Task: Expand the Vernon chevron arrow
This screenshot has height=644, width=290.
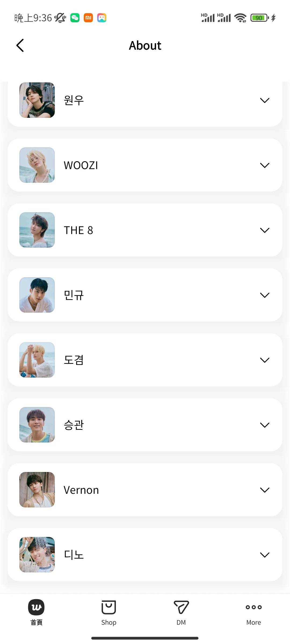Action: pyautogui.click(x=264, y=490)
